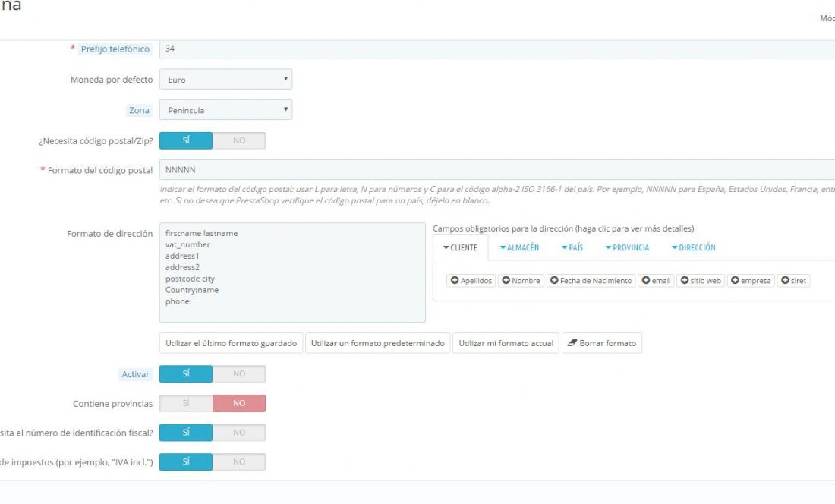The height and width of the screenshot is (504, 835).
Task: Set tax label display to NO
Action: pyautogui.click(x=239, y=461)
